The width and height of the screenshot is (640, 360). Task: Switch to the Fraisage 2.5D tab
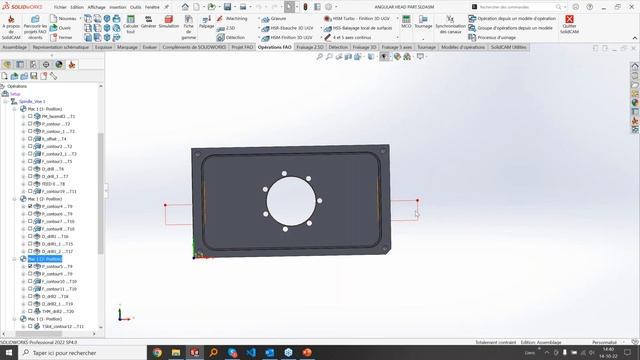[x=310, y=47]
